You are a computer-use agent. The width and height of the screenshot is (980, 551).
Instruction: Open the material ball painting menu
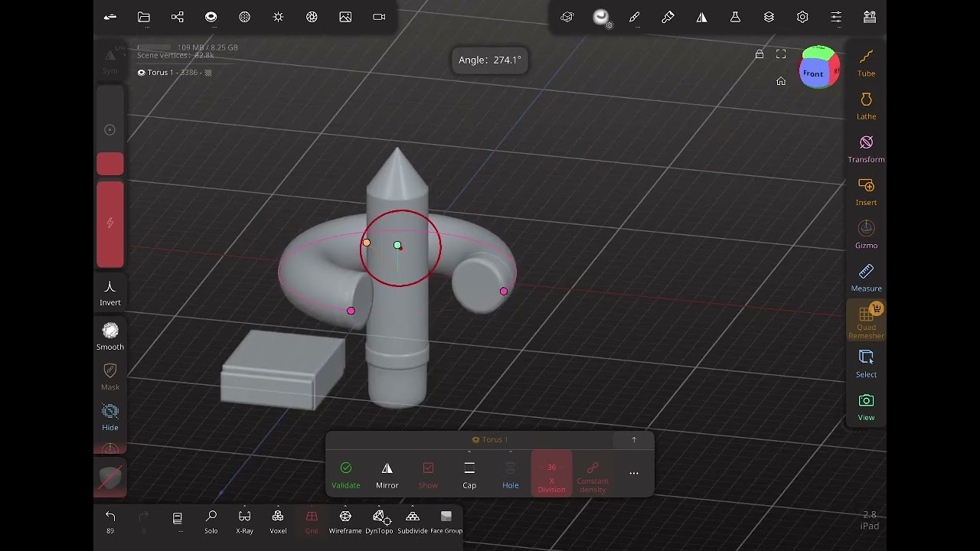pyautogui.click(x=602, y=18)
